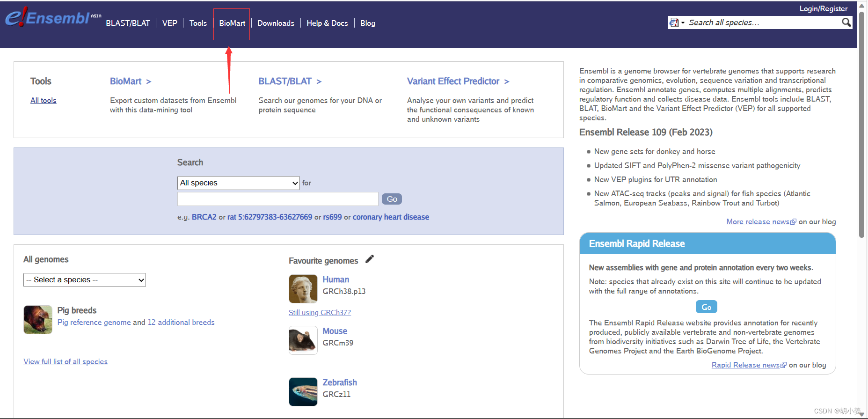Click Go button in Rapid Release box
Image resolution: width=868 pixels, height=419 pixels.
click(707, 307)
